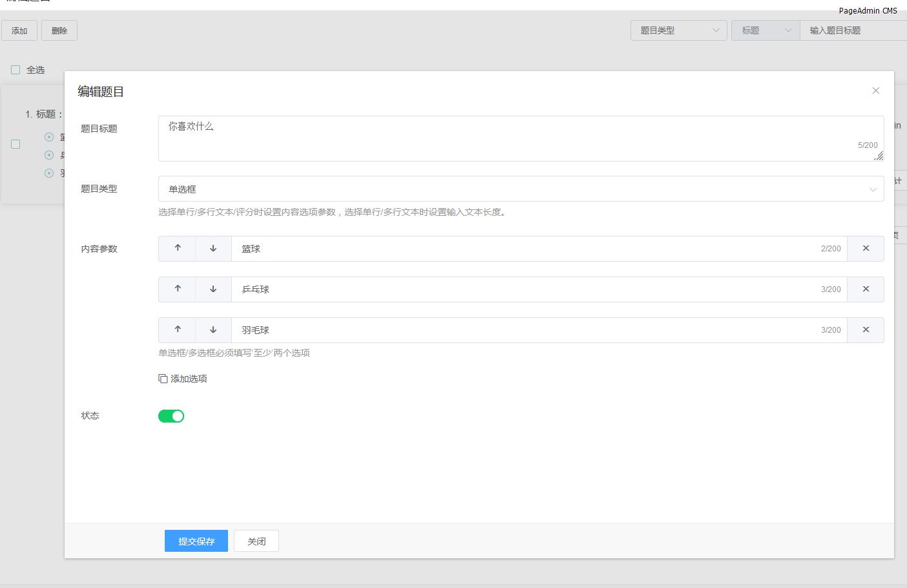Move 篮球 option down
This screenshot has width=907, height=588.
pos(213,249)
